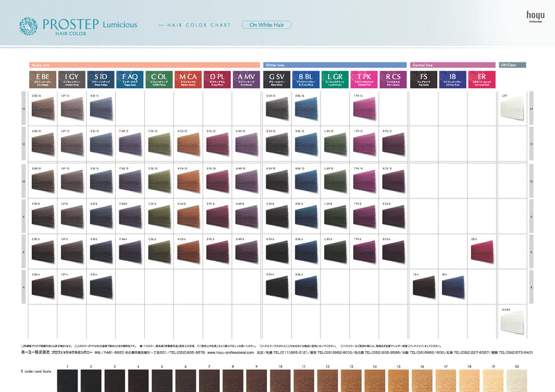Image resolution: width=555 pixels, height=392 pixels.
Task: Pick the M CA 12 camel hair swatch
Action: [x=187, y=144]
